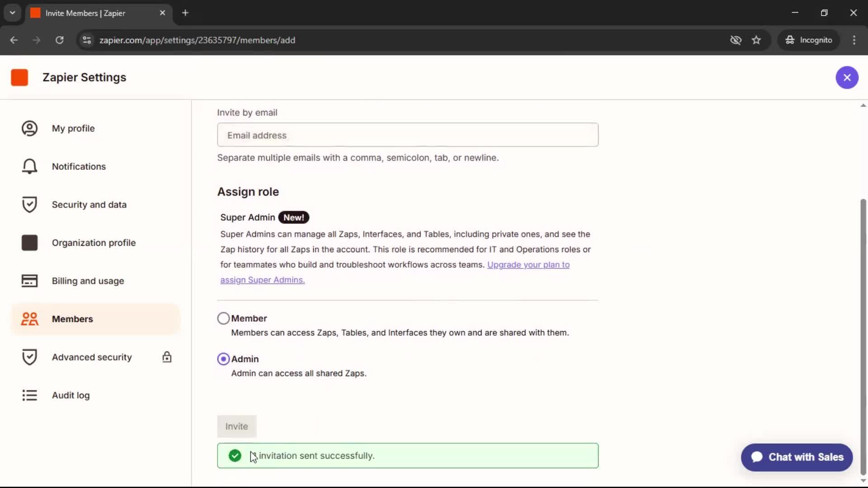View site information icon in address bar
This screenshot has height=488, width=868.
point(87,40)
